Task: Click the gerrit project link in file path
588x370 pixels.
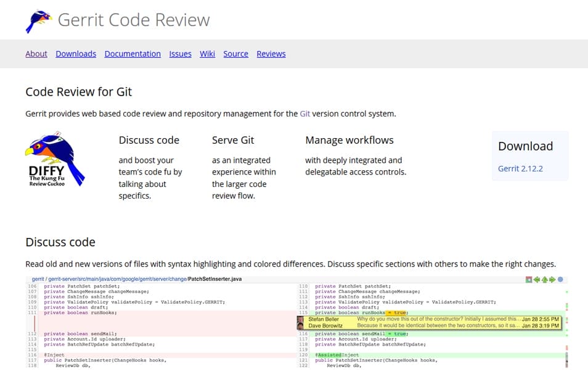Action: point(38,279)
